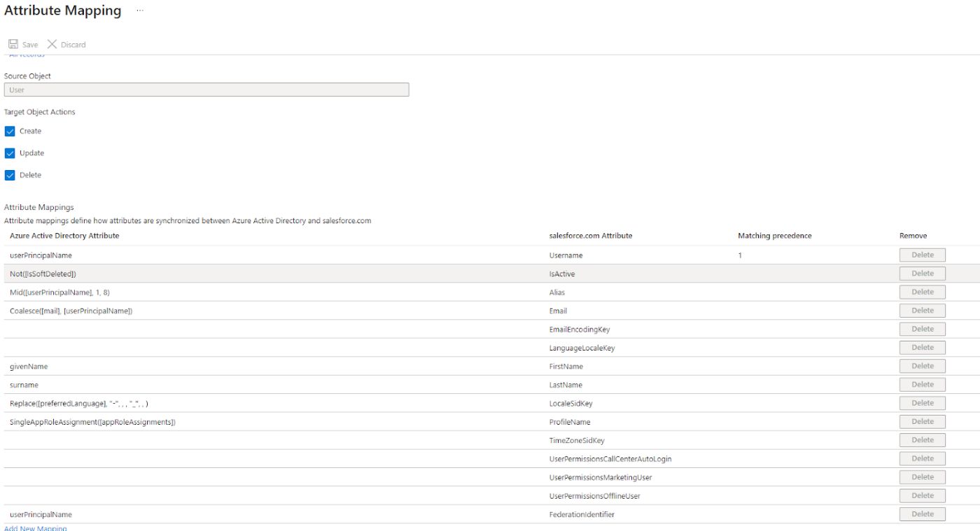Image resolution: width=980 pixels, height=531 pixels.
Task: Select the surname source attribute
Action: 24,385
